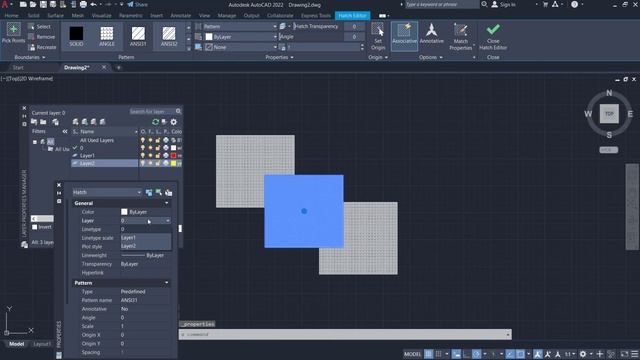Click the Undo arrow
The width and height of the screenshot is (640, 360).
click(94, 4)
